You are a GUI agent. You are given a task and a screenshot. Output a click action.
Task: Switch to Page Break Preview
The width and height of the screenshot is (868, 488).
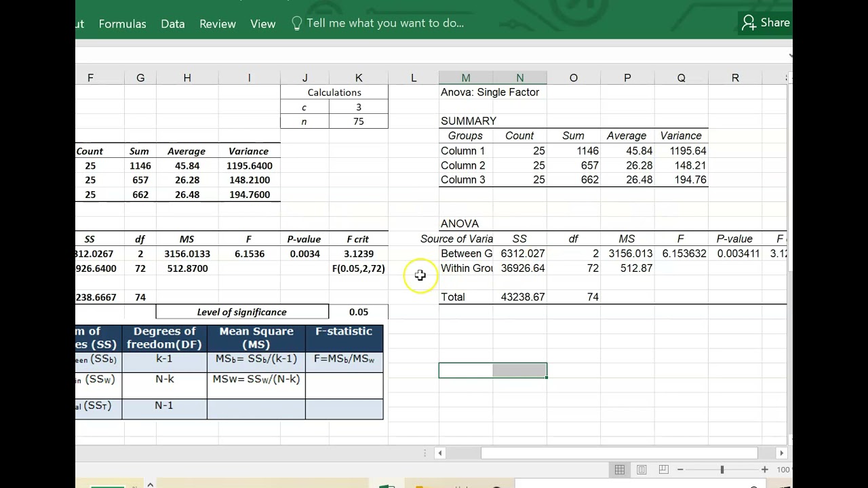coord(663,470)
